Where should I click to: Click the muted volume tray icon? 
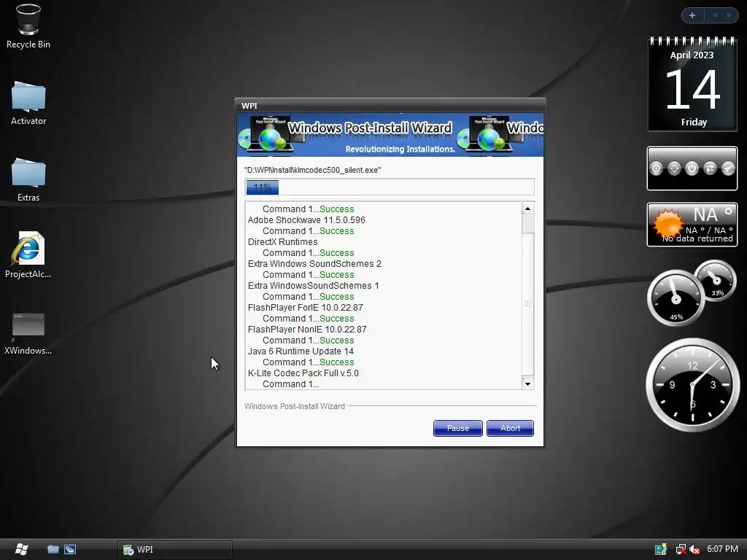[694, 550]
